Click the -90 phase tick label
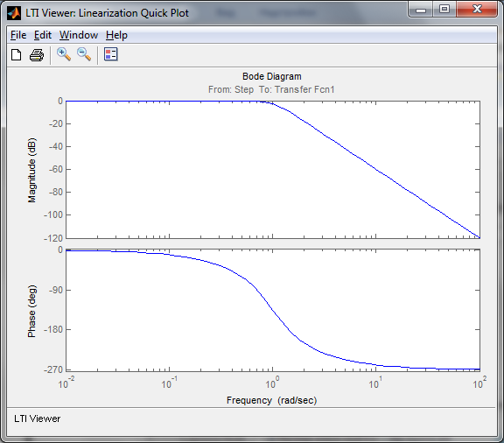The width and height of the screenshot is (504, 443). [56, 290]
